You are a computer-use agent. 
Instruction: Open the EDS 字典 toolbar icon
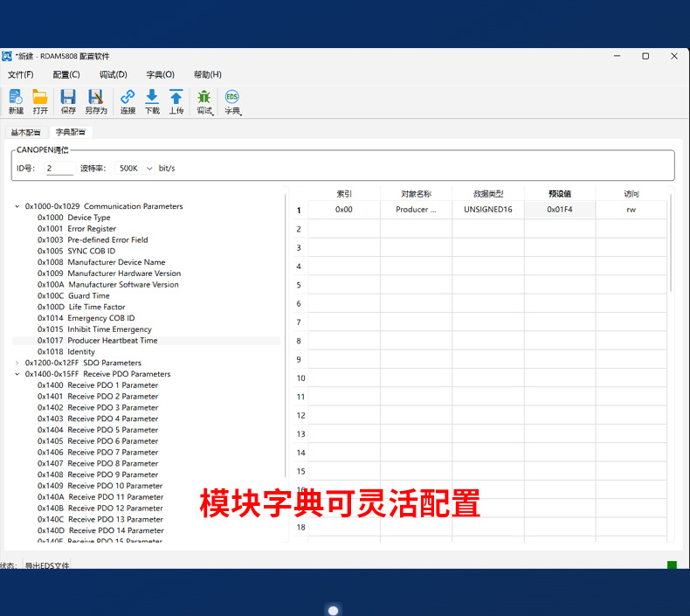(x=232, y=100)
